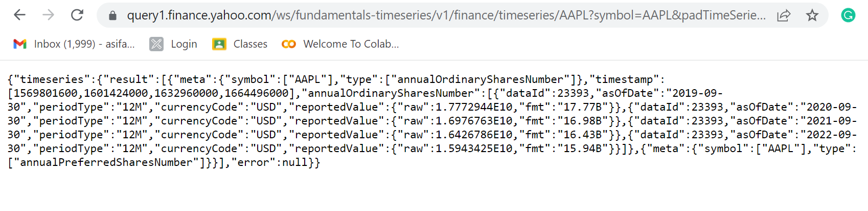The height and width of the screenshot is (211, 868).
Task: Open the Gmail Inbox bookmark
Action: [74, 44]
